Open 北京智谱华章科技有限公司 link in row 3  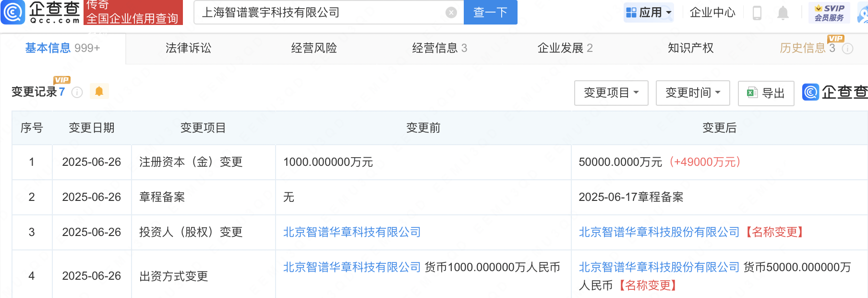tap(352, 232)
